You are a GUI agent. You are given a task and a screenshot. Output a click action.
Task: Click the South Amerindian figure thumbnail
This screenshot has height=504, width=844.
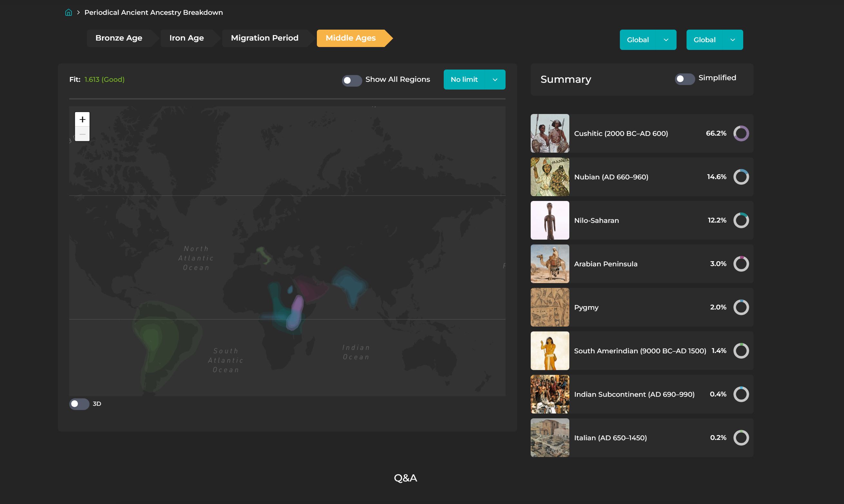tap(550, 351)
